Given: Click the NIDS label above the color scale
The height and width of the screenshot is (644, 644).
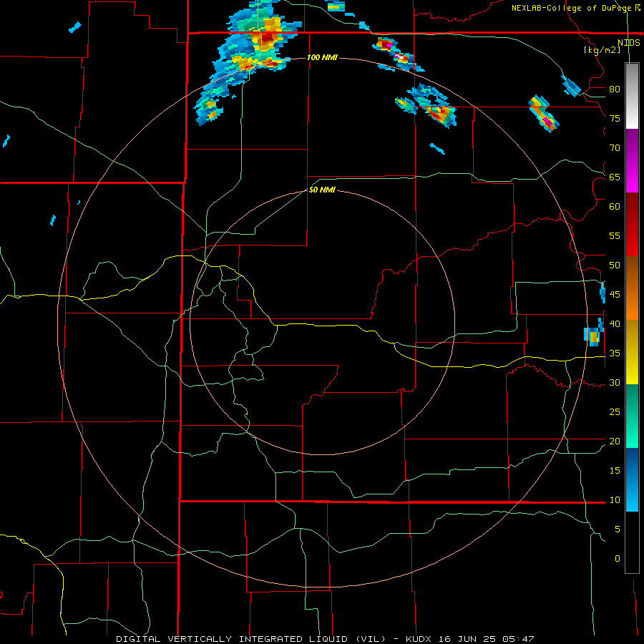Looking at the screenshot, I should click(628, 43).
